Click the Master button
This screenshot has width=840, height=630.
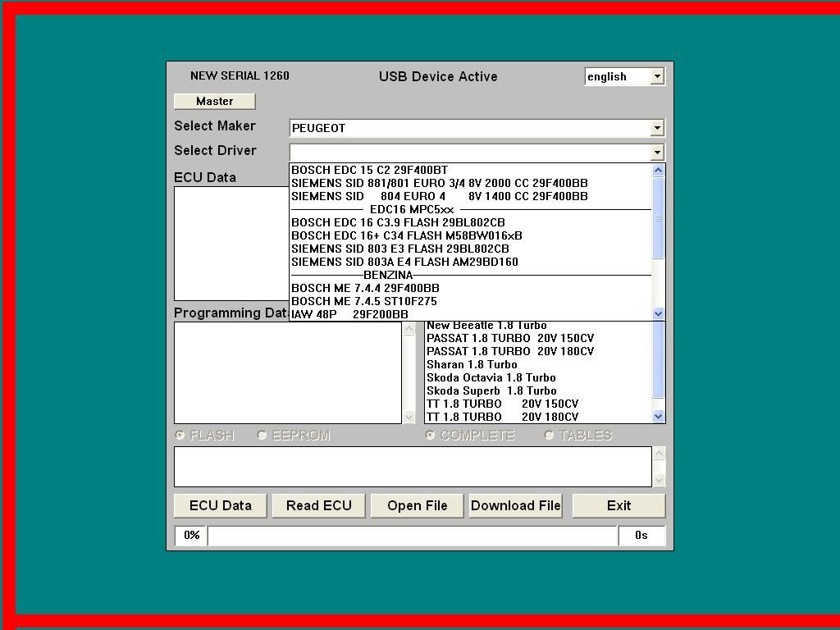tap(214, 101)
